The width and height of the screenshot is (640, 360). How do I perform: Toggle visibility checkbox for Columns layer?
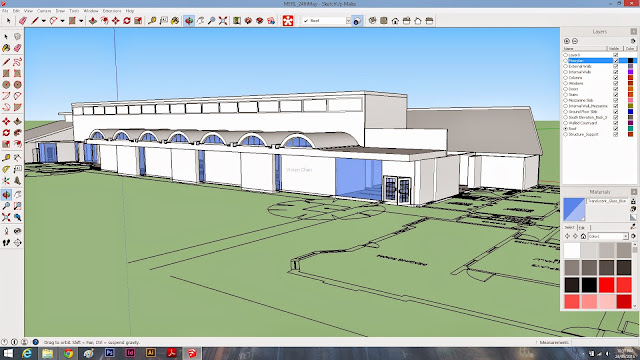click(x=616, y=78)
